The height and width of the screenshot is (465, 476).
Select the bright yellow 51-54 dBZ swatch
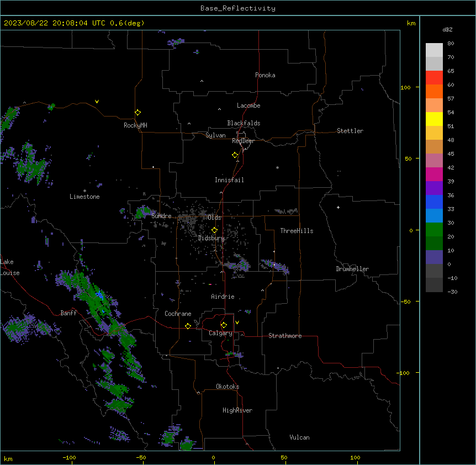coord(434,119)
